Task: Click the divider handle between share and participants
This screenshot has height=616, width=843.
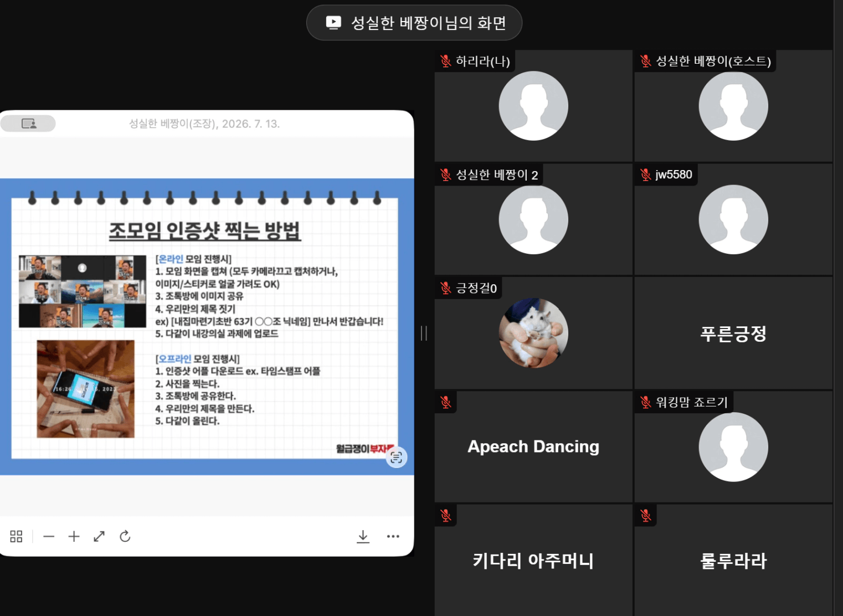Action: click(424, 333)
